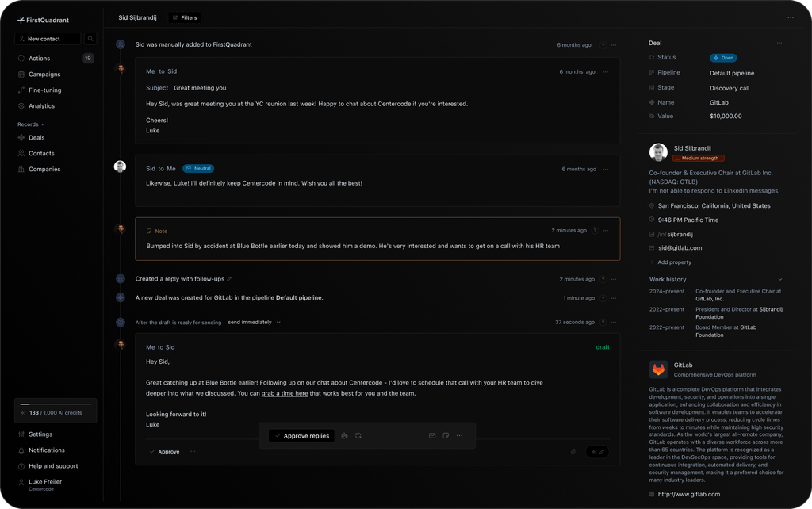Screen dimensions: 812x509
Task: Follow the grab a time here link
Action: (285, 393)
